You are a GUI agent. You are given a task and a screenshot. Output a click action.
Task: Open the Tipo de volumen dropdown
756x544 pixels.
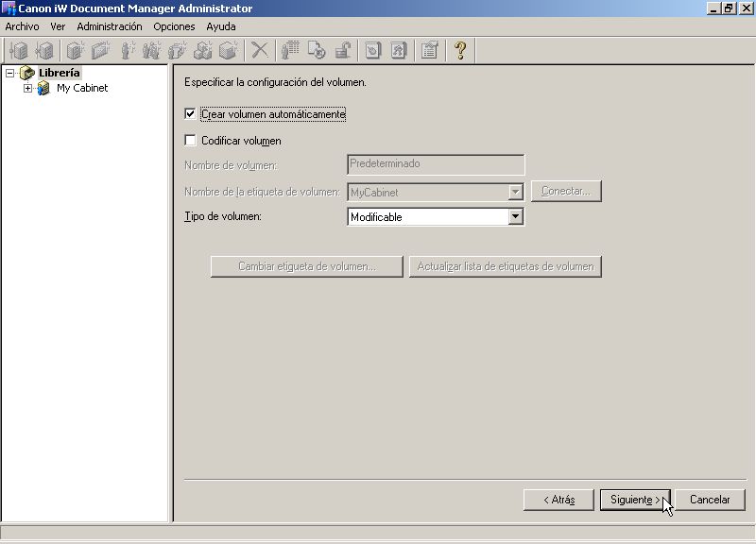pos(515,217)
